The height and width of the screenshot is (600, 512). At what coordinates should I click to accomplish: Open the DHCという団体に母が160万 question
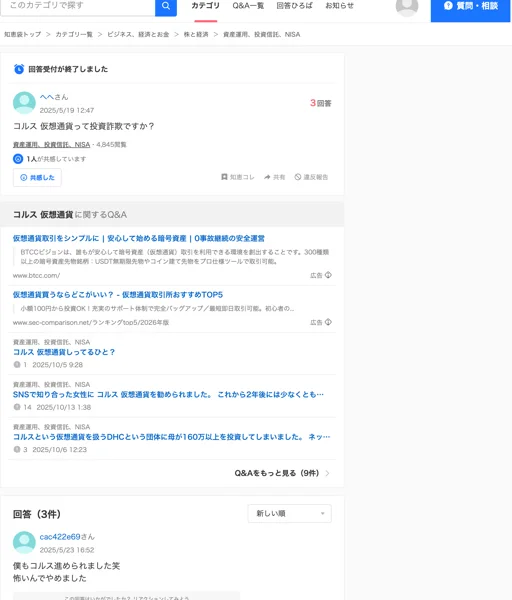[171, 437]
